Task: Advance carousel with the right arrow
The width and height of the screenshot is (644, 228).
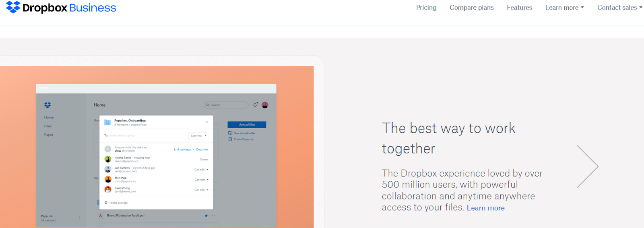Action: [x=588, y=166]
